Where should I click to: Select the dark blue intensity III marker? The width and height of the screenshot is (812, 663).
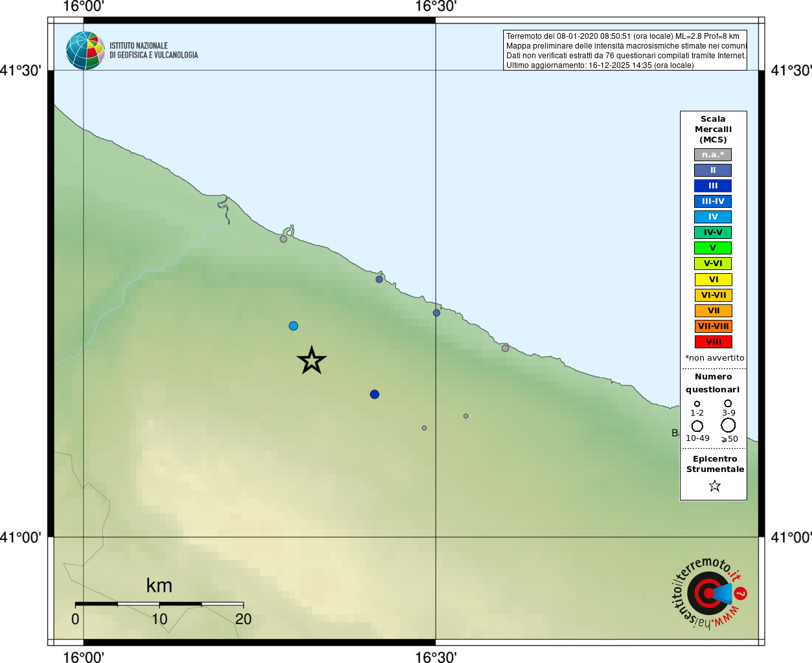point(374,394)
